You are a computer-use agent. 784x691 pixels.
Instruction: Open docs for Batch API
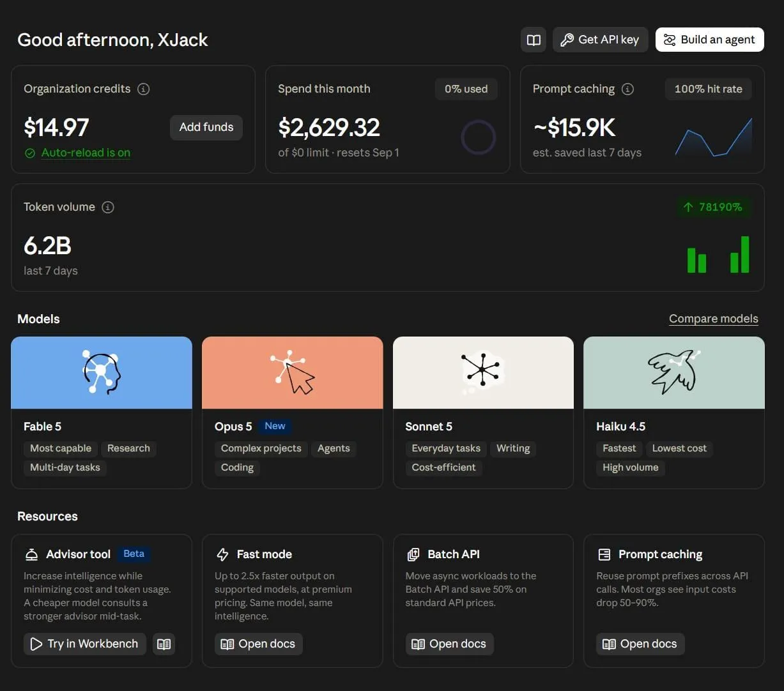[449, 644]
